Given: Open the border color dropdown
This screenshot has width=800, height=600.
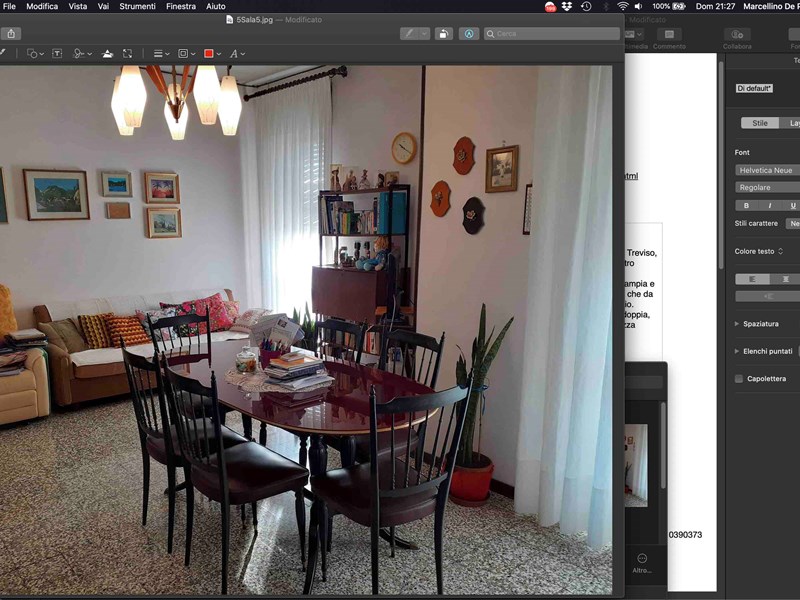Looking at the screenshot, I should click(x=185, y=53).
